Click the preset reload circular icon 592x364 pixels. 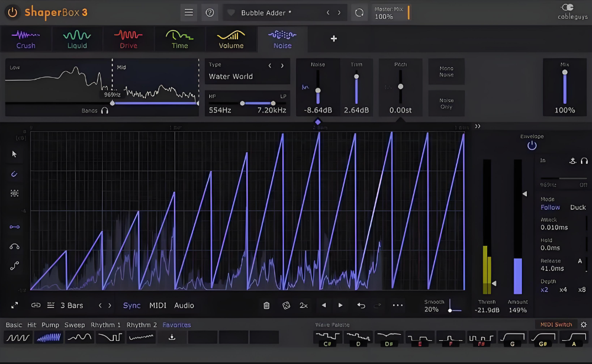tap(359, 13)
